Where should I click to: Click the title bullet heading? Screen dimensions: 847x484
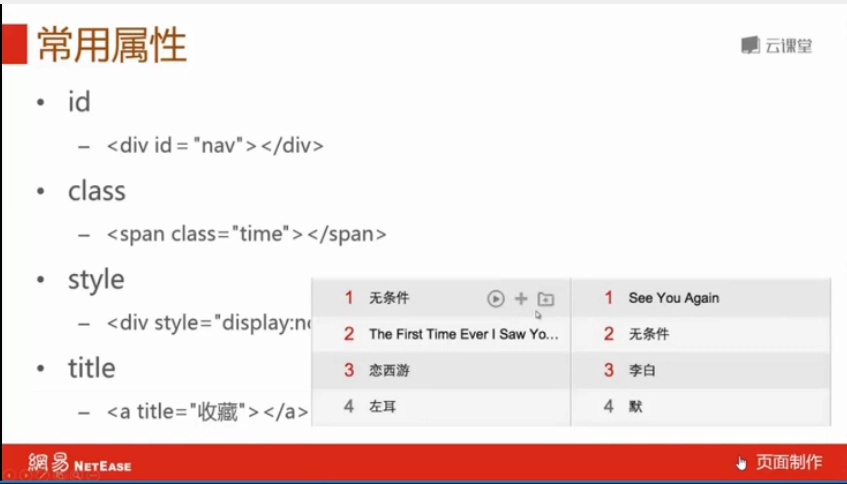point(91,369)
